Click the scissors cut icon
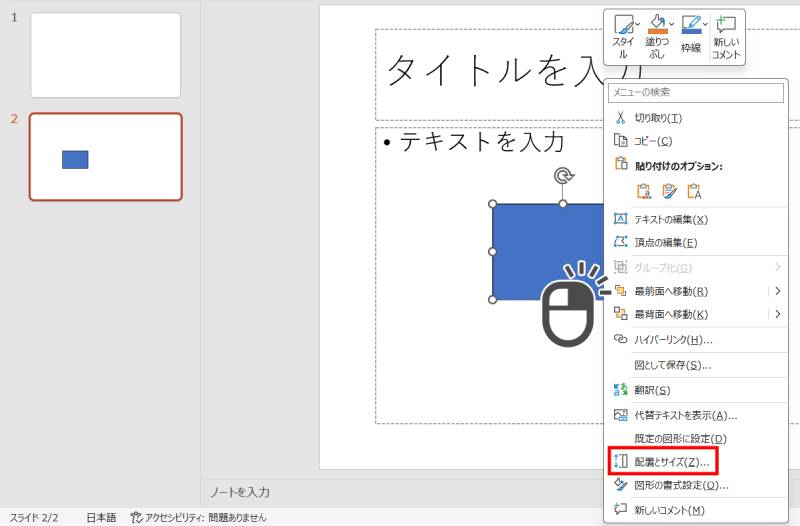This screenshot has width=800, height=526. coord(620,117)
